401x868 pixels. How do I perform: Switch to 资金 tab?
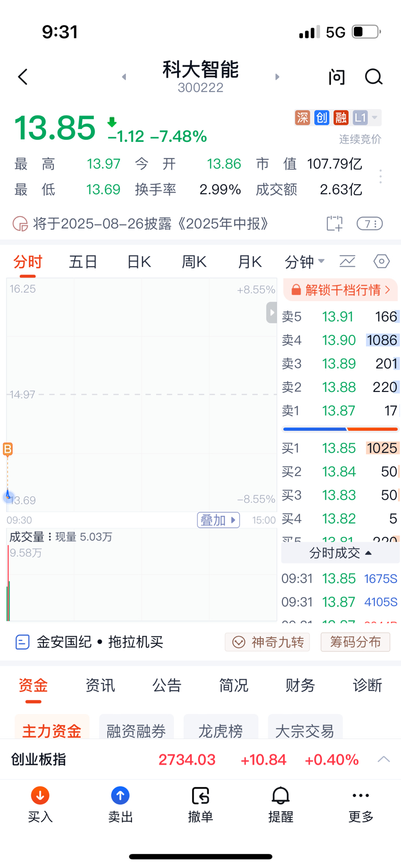coord(33,685)
